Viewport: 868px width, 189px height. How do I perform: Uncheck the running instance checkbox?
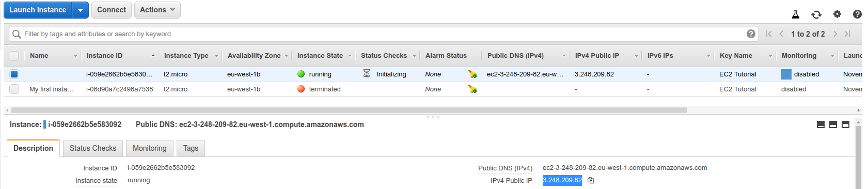pos(14,74)
